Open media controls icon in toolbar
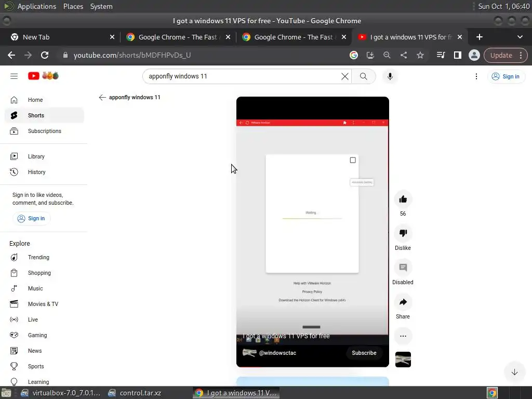Viewport: 532px width, 399px height. pyautogui.click(x=441, y=55)
